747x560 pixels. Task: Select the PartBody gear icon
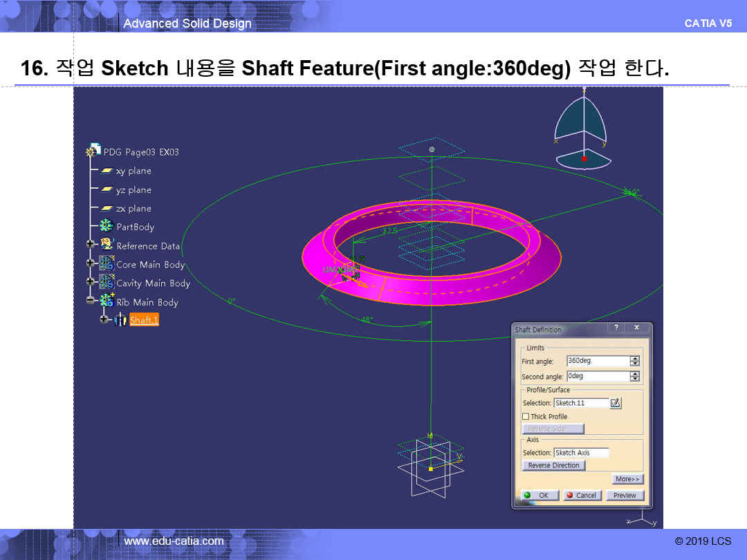(107, 226)
